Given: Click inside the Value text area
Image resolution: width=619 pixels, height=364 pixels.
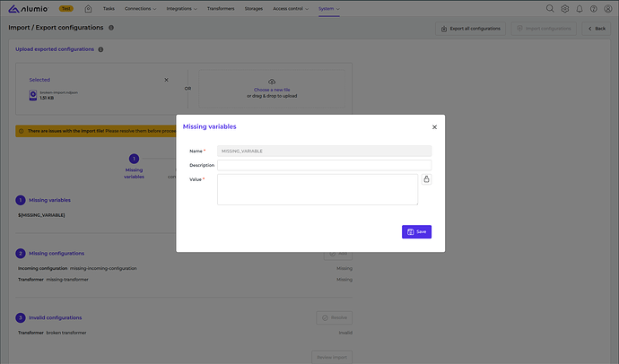Looking at the screenshot, I should (317, 189).
